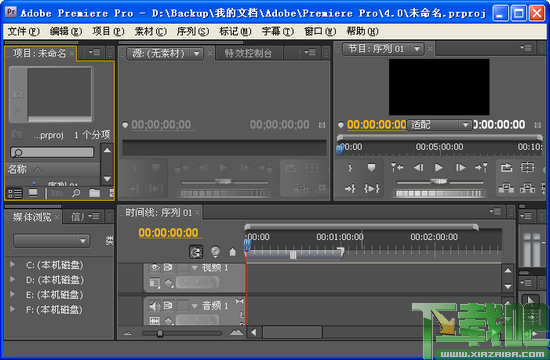This screenshot has height=360, width=550.
Task: Click the timeline timecode 00:00:00:00
Action: coord(168,233)
